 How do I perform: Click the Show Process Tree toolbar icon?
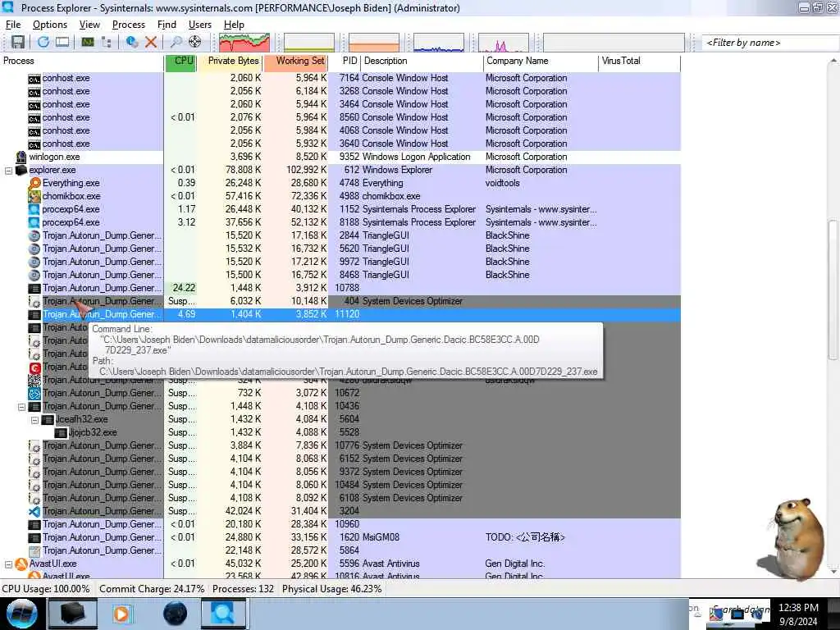tap(107, 42)
